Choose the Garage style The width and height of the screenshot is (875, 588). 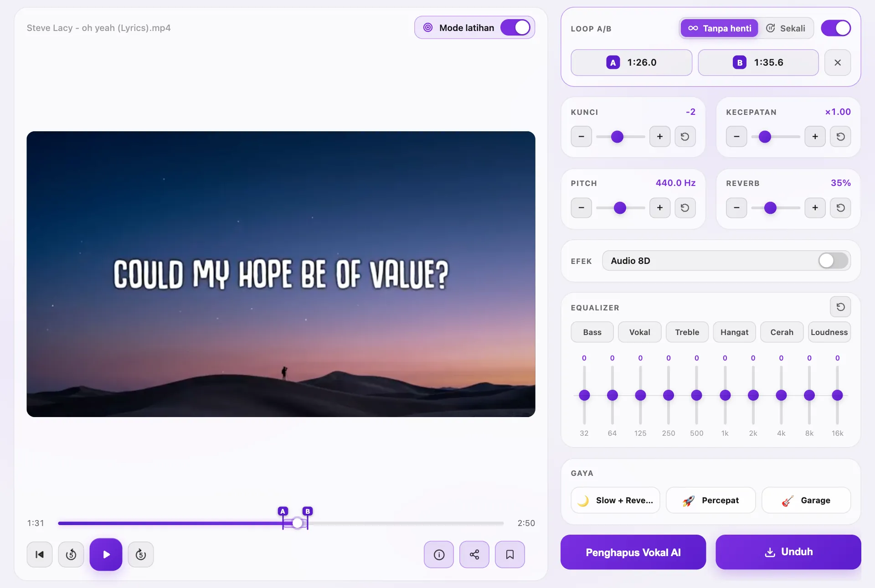806,500
